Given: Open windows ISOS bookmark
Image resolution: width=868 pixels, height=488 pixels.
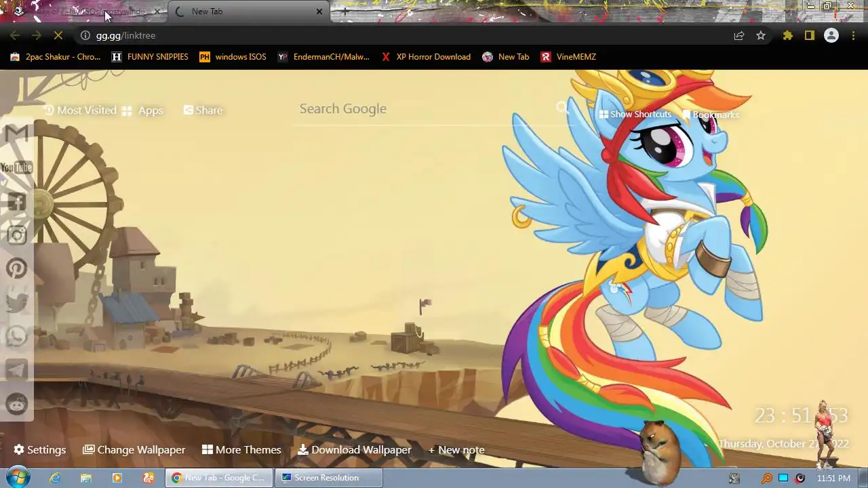Looking at the screenshot, I should pyautogui.click(x=233, y=57).
